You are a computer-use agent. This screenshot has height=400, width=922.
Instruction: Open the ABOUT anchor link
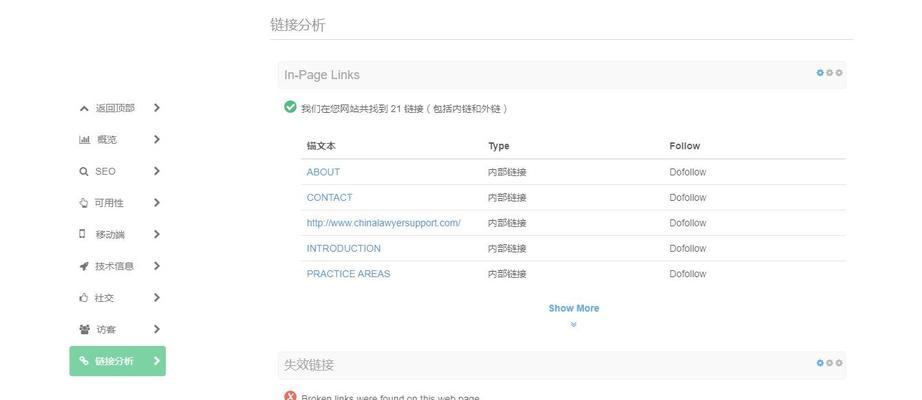(x=323, y=172)
